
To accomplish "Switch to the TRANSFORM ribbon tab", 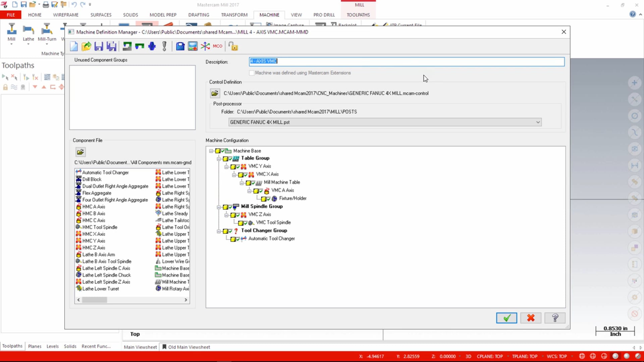I will pos(234,15).
